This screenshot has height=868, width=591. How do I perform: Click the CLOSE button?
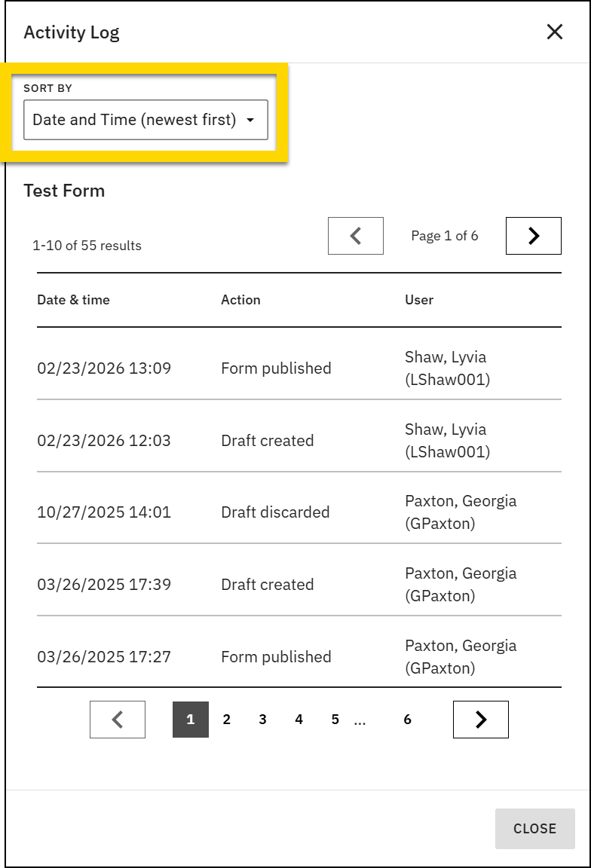[x=534, y=828]
